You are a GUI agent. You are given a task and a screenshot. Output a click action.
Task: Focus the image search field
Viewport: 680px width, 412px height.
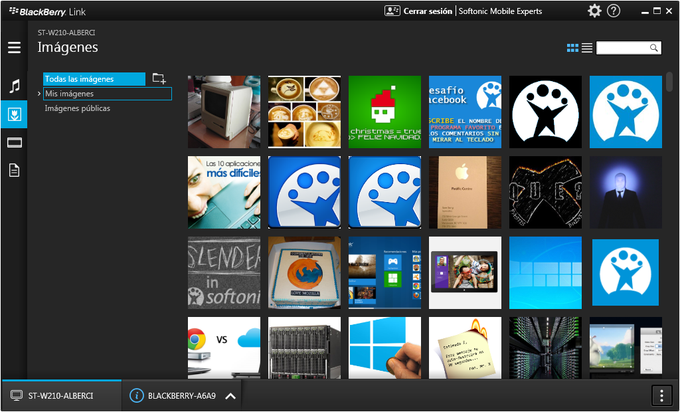(x=628, y=48)
